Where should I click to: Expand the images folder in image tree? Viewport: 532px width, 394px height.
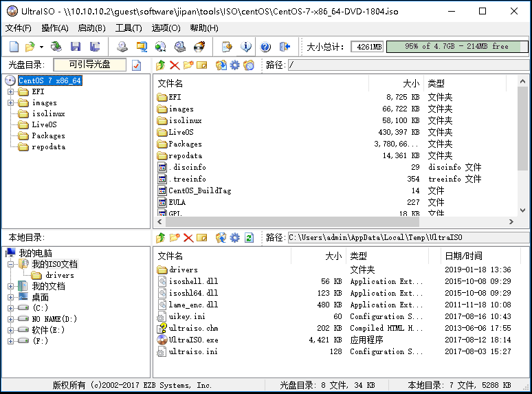(10, 103)
